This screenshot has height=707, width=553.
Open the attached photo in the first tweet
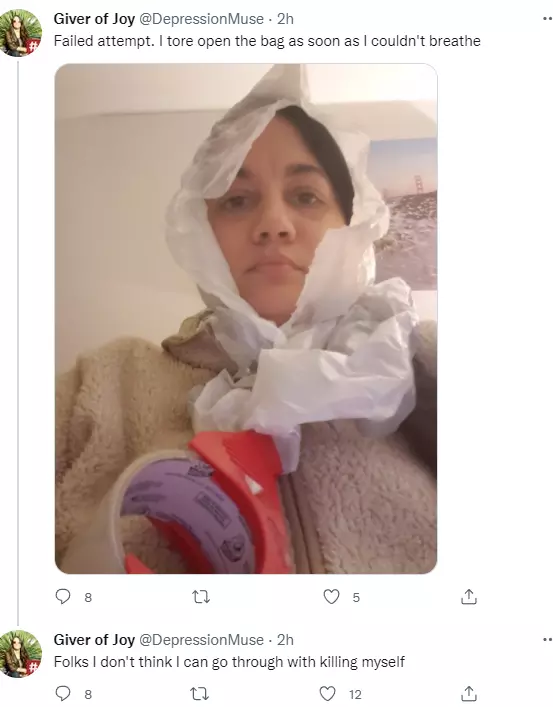(x=246, y=318)
